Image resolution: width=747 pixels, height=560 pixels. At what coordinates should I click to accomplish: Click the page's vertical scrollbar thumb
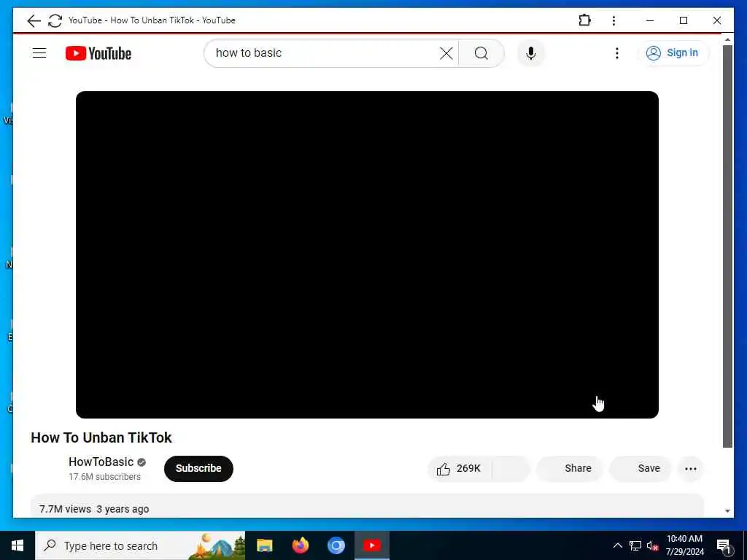pos(727,246)
